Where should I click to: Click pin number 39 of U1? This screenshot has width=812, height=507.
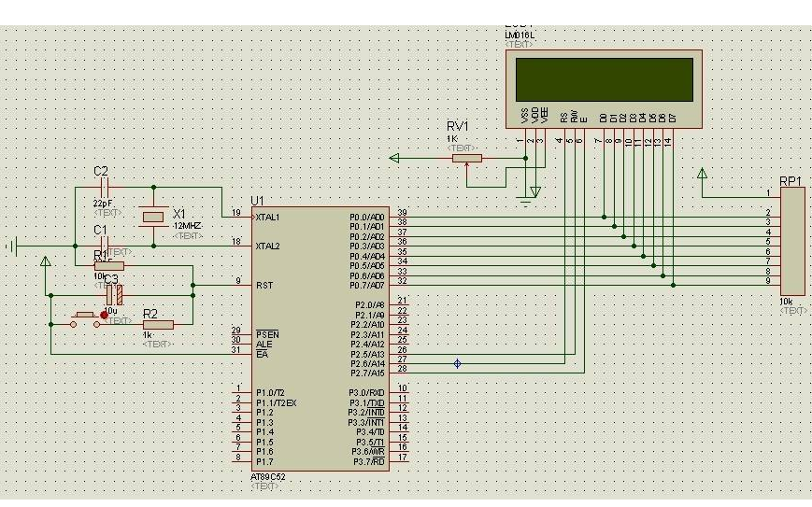pos(402,213)
